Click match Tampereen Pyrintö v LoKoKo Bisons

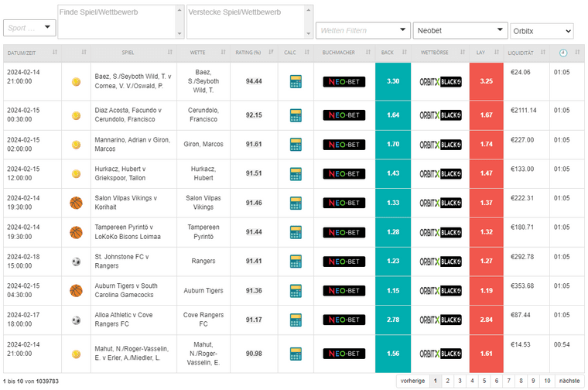click(128, 232)
